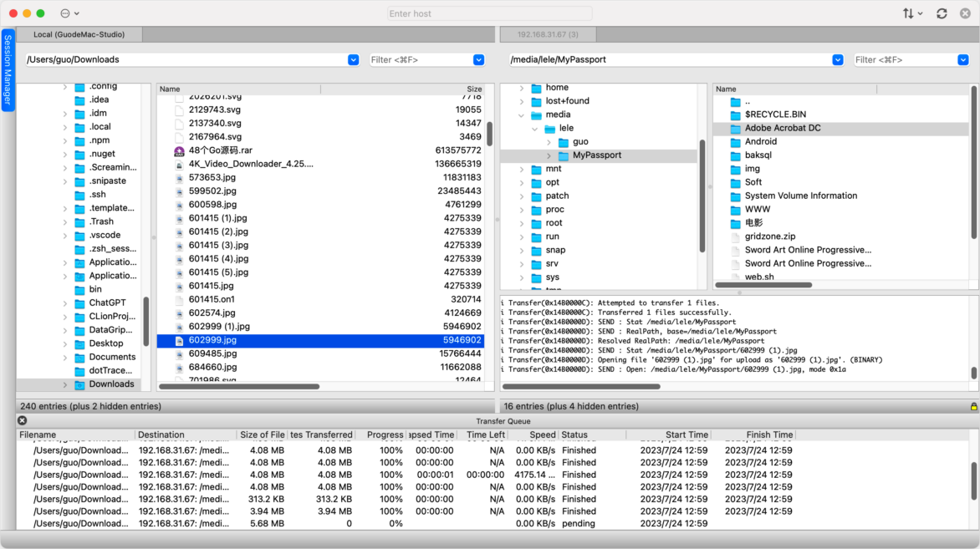Open the remote path /media/lele/MyPassport dropdown
This screenshot has height=549, width=980.
tap(838, 60)
